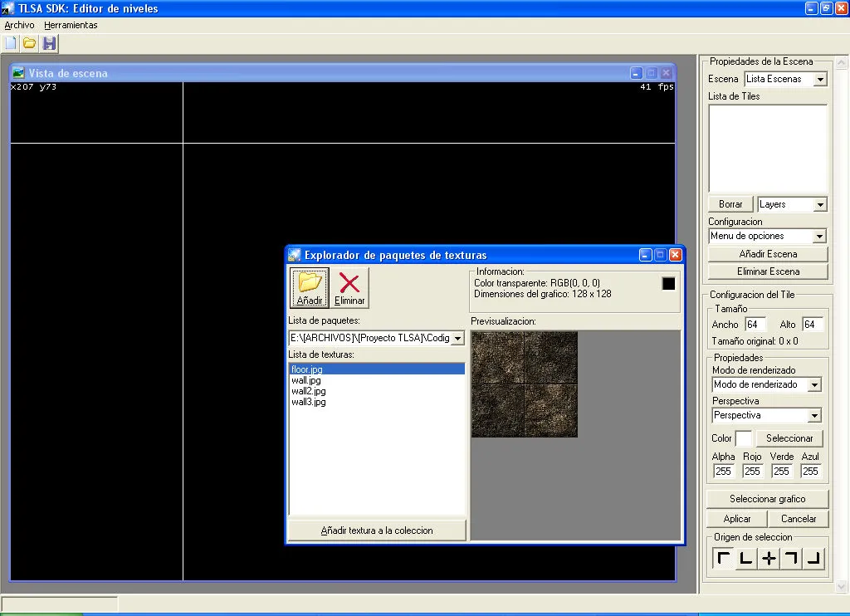Click the Seleccionar grafico button
Screen dimensions: 850x616
(767, 499)
